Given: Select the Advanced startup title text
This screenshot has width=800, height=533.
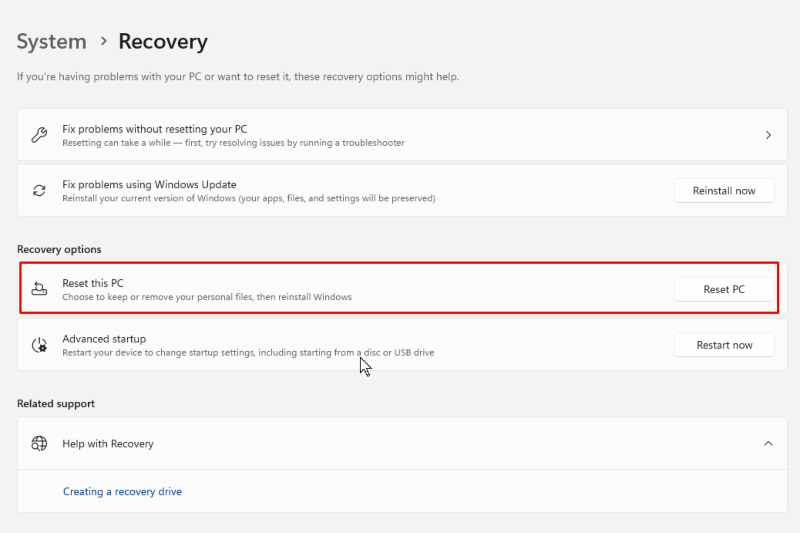Looking at the screenshot, I should (104, 339).
